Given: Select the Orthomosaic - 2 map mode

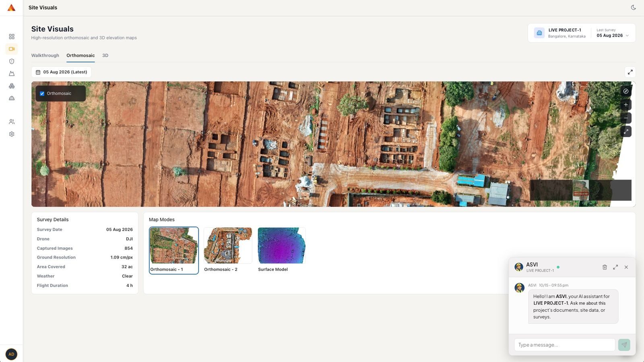Looking at the screenshot, I should [228, 251].
